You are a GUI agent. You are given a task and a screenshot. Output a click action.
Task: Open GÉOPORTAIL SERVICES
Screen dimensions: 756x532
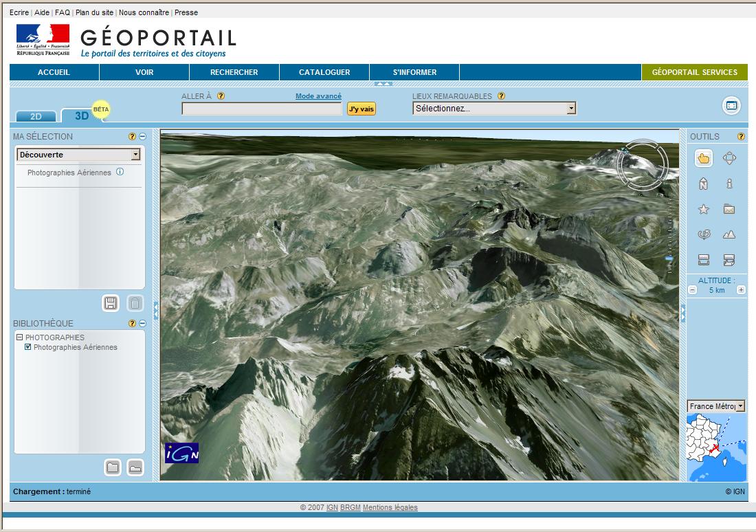click(x=695, y=72)
